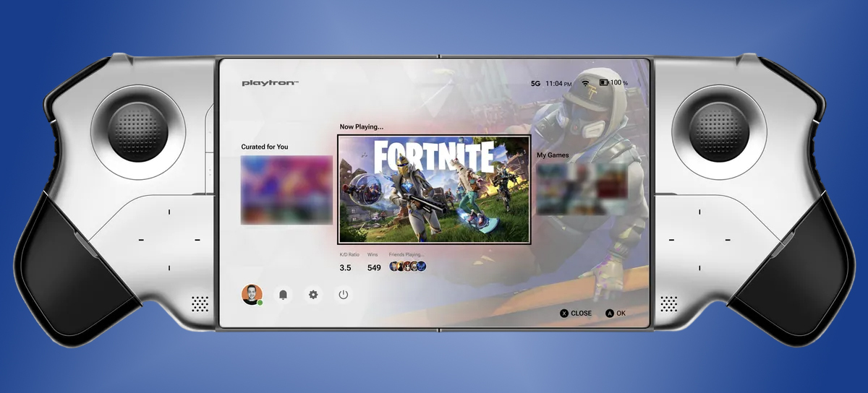This screenshot has width=868, height=393.
Task: Open the Curated for You thumbnail
Action: pyautogui.click(x=286, y=189)
